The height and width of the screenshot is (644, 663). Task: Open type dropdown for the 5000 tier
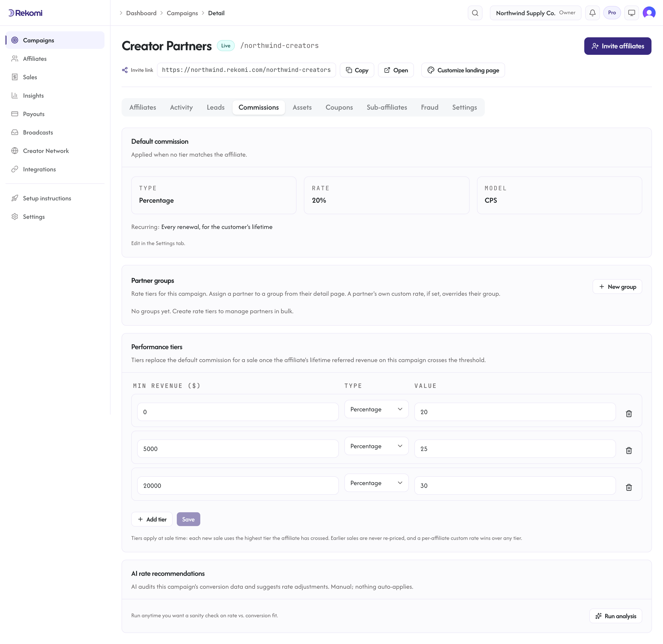coord(376,446)
